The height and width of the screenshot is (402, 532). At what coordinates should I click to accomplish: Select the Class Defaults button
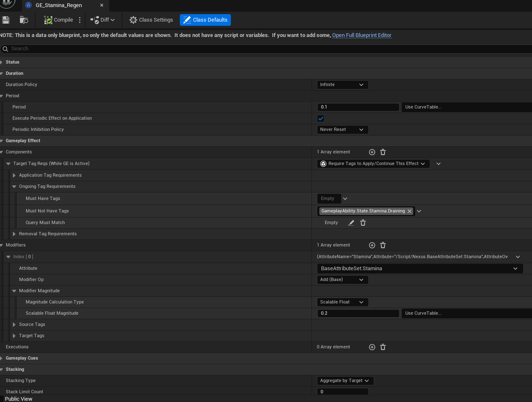205,20
